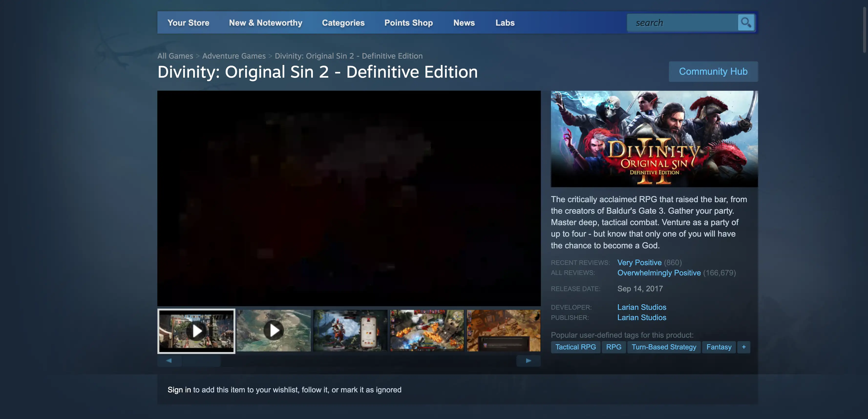Open the Your Store menu
868x419 pixels.
[188, 22]
